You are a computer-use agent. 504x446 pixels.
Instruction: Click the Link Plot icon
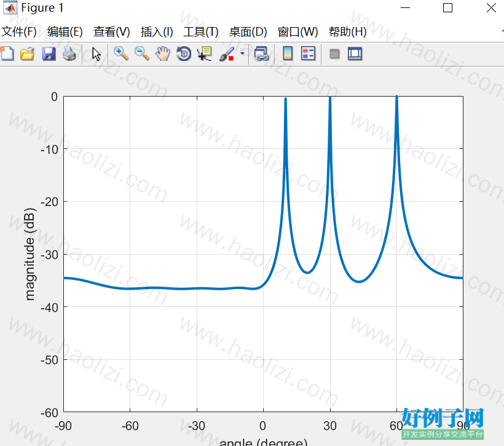coord(261,54)
